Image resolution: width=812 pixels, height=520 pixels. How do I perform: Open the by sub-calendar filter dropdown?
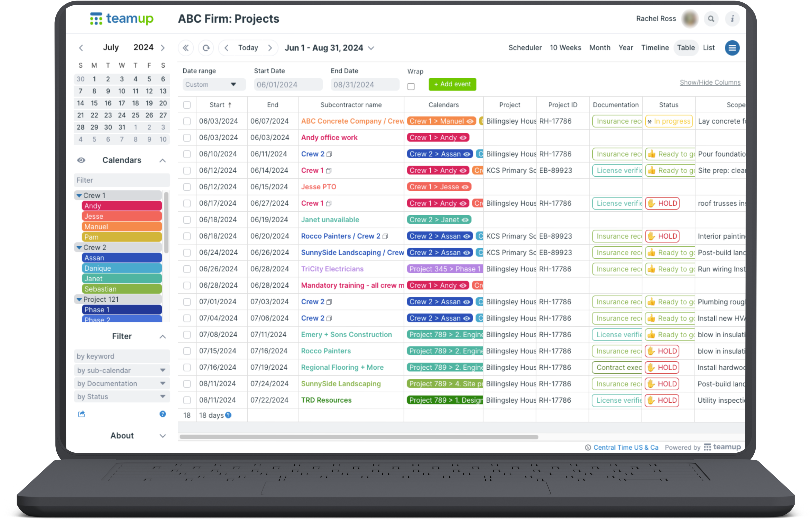pos(122,370)
